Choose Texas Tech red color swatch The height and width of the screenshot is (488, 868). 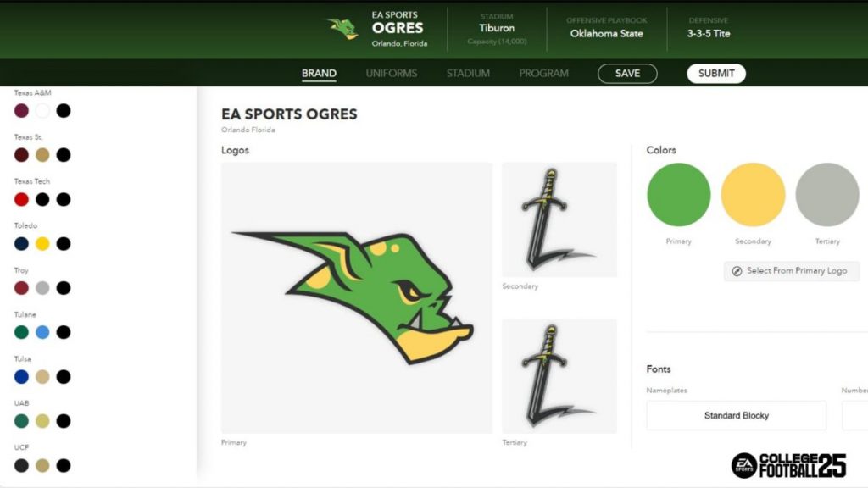21,199
